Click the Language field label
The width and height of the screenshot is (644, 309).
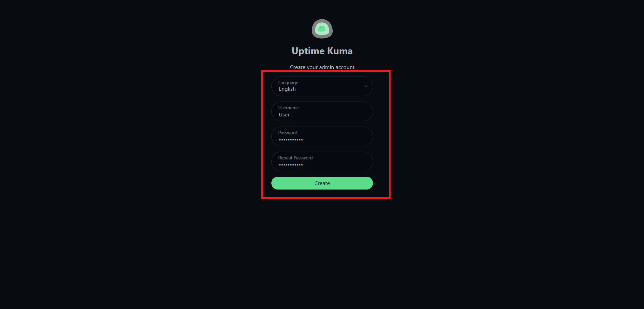tap(288, 83)
